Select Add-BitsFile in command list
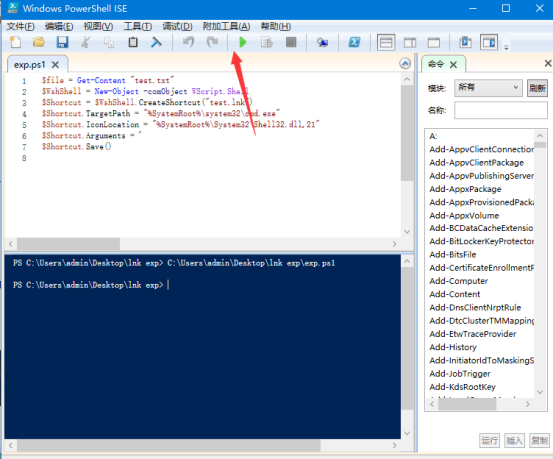The width and height of the screenshot is (553, 459). pyautogui.click(x=452, y=255)
